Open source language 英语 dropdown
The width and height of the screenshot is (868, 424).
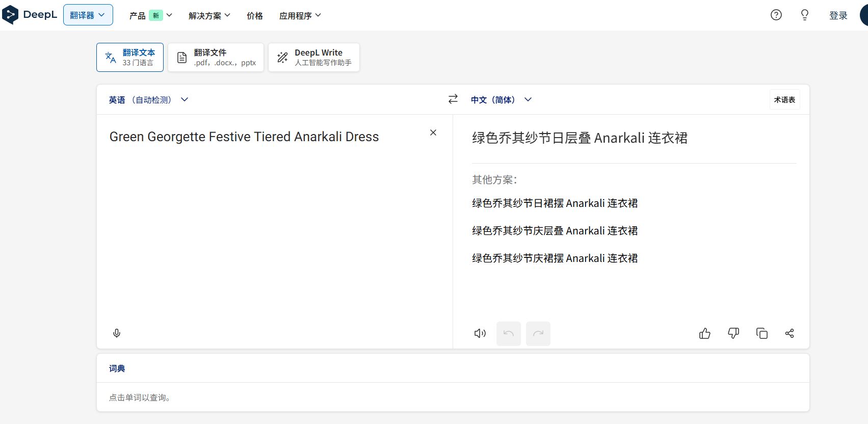[x=148, y=100]
